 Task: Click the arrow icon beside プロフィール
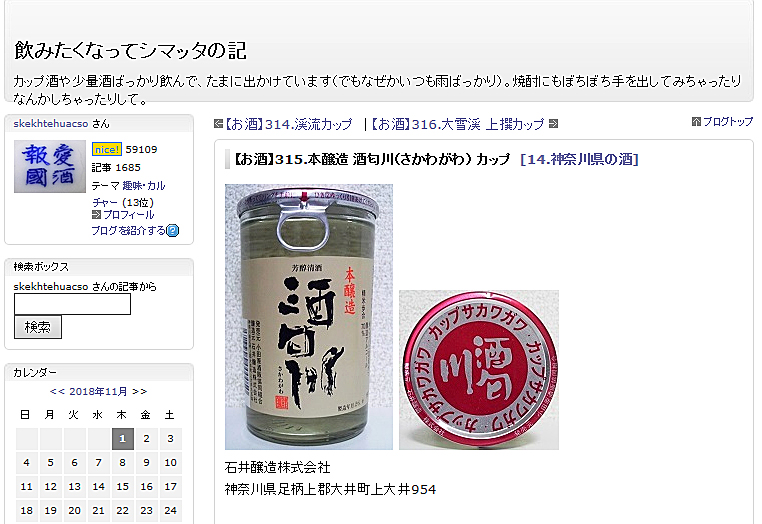pyautogui.click(x=96, y=215)
